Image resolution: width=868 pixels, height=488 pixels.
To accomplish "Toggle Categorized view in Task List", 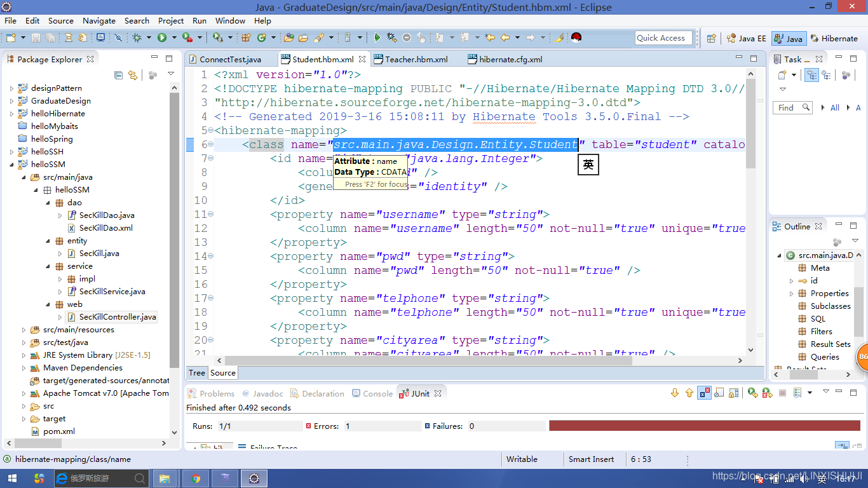I will tap(811, 75).
